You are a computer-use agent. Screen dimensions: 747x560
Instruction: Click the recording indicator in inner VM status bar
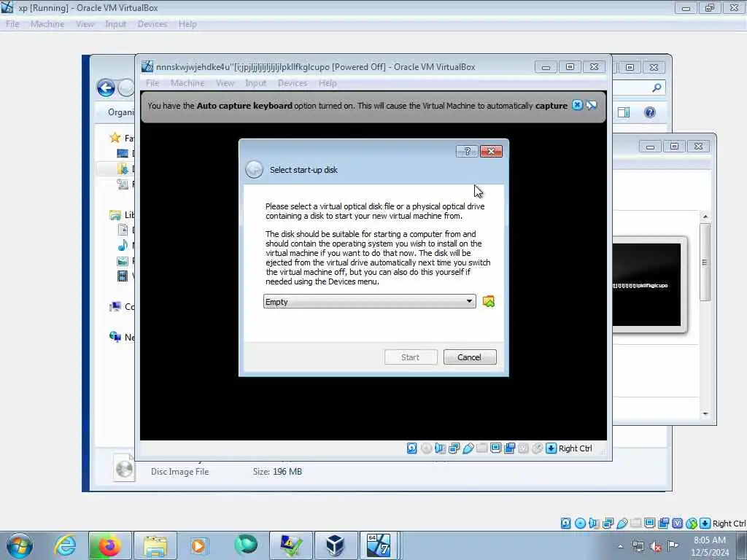point(510,448)
